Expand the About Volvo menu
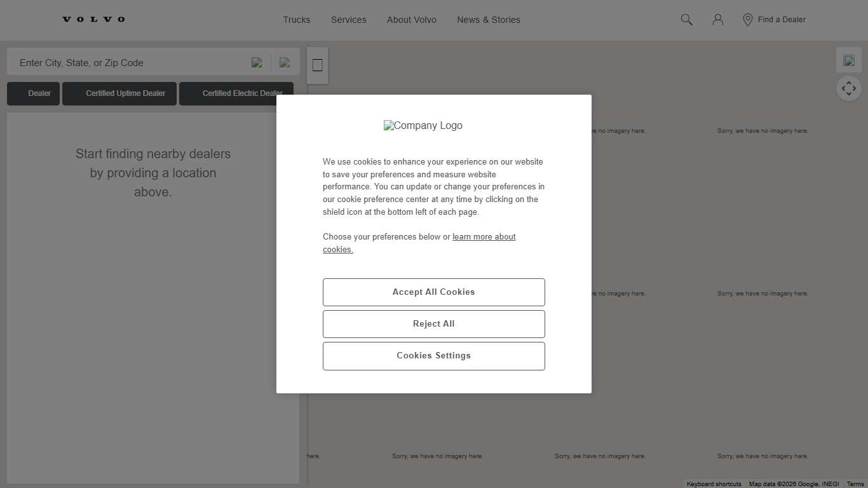868x488 pixels. tap(412, 20)
